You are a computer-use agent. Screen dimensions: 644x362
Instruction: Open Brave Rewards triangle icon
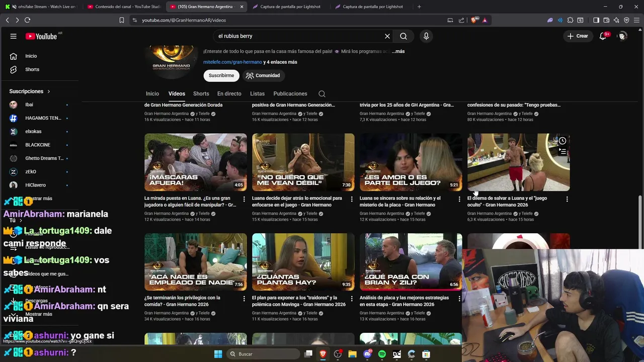485,20
